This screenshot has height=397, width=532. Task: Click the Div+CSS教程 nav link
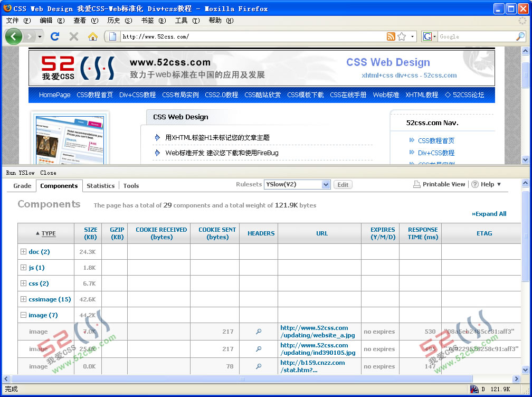[x=137, y=94]
